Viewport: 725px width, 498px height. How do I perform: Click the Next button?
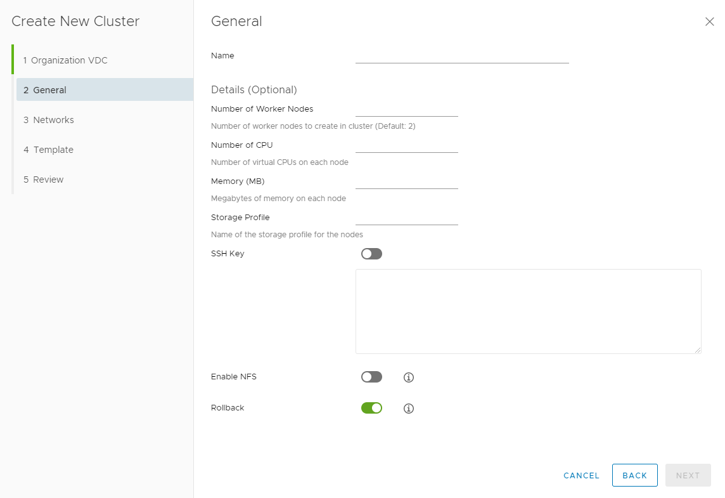688,476
